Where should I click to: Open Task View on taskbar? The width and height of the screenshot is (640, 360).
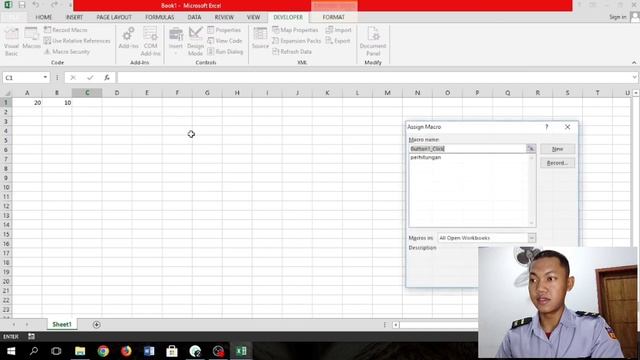click(56, 351)
